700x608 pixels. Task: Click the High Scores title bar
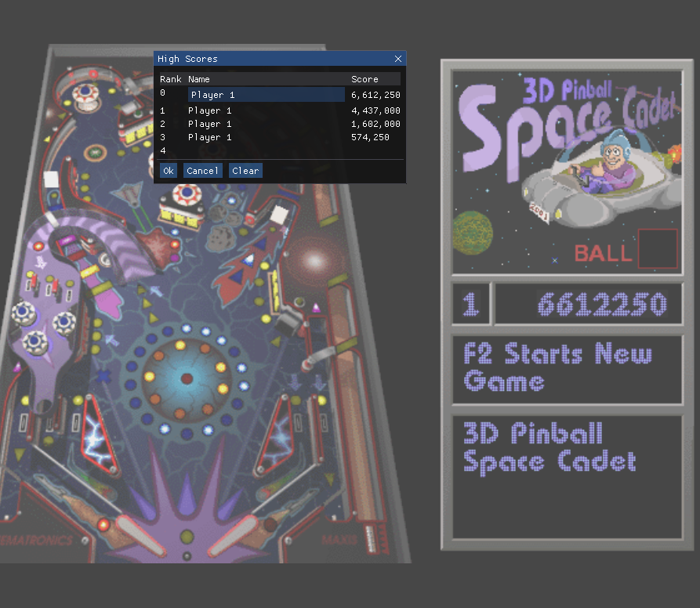(280, 59)
